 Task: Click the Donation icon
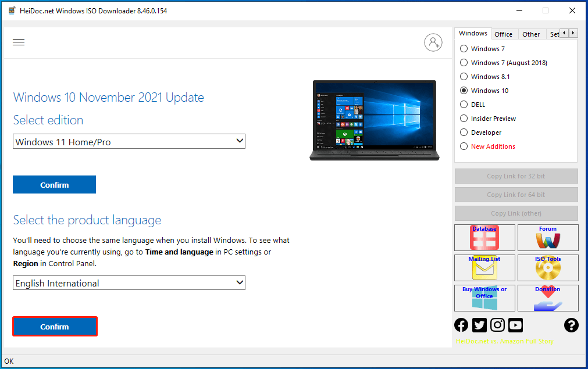pos(548,298)
